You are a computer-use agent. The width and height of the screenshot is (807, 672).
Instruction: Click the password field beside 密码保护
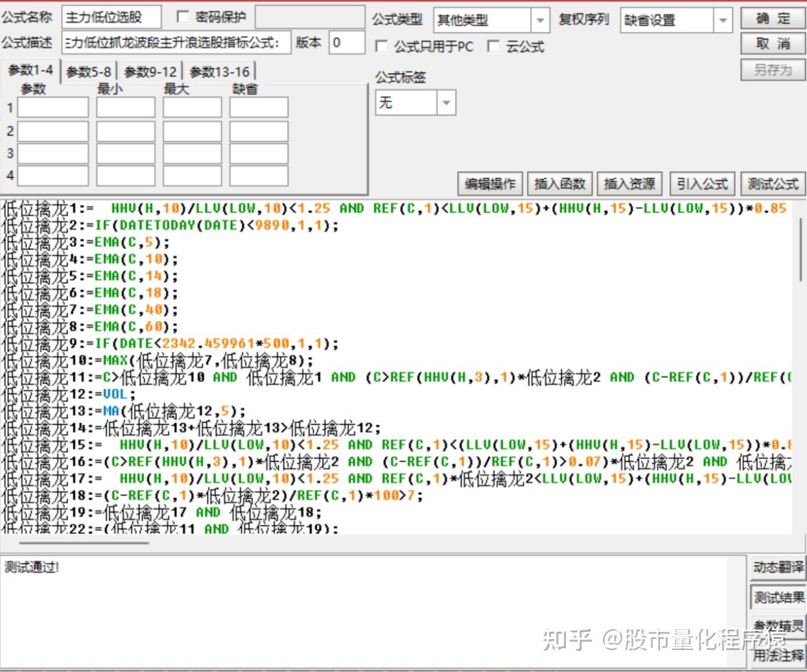click(x=309, y=17)
